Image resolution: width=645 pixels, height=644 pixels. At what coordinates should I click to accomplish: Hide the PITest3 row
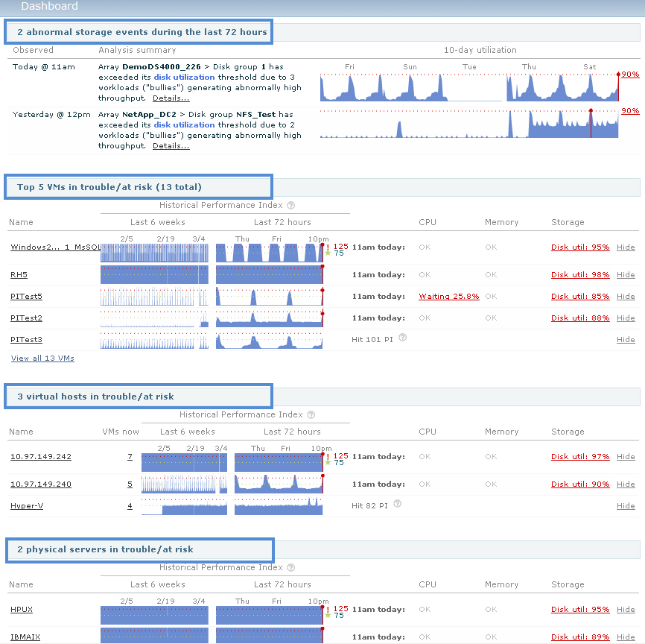[626, 340]
